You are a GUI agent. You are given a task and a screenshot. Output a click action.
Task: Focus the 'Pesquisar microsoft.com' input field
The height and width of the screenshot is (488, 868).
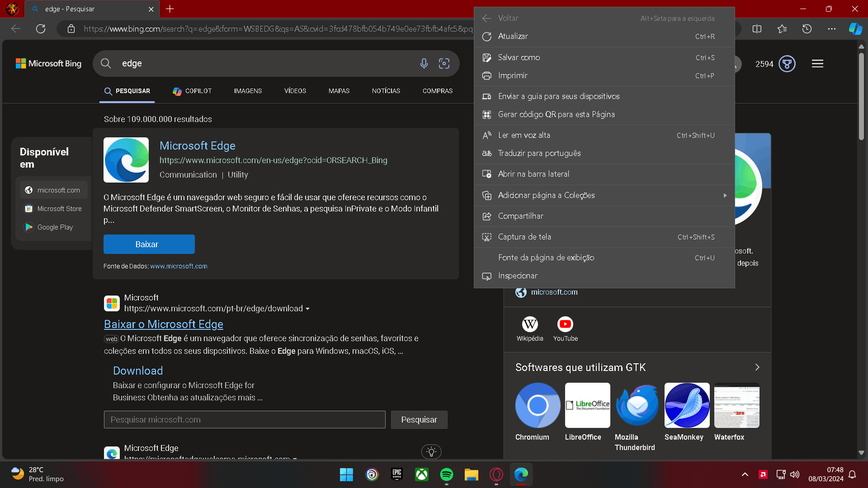point(245,420)
